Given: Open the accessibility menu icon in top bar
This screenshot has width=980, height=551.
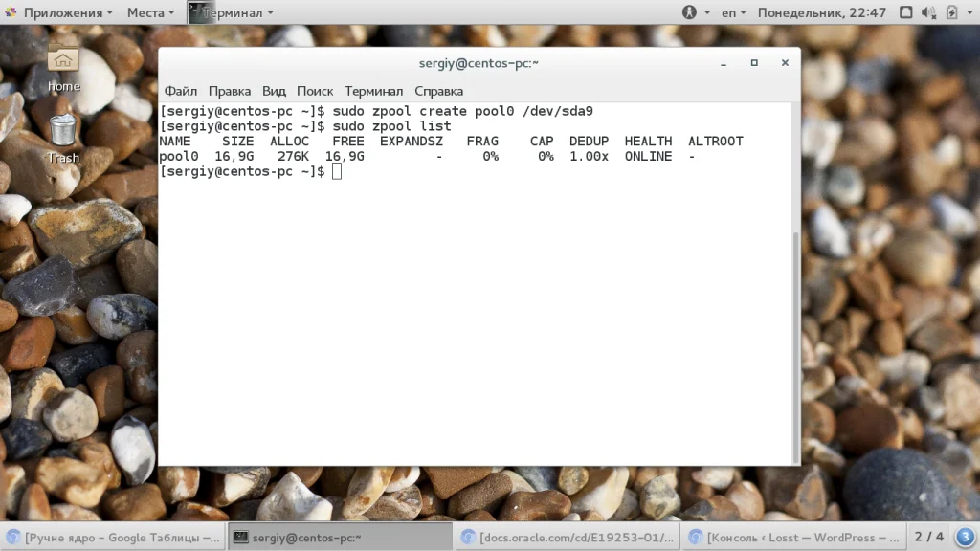Looking at the screenshot, I should point(689,11).
